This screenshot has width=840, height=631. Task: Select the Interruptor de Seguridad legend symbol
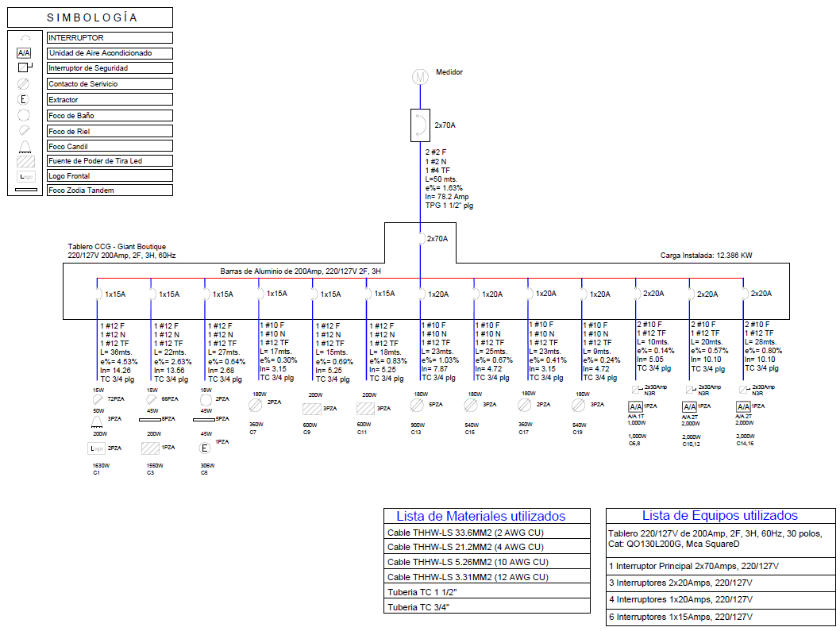25,68
